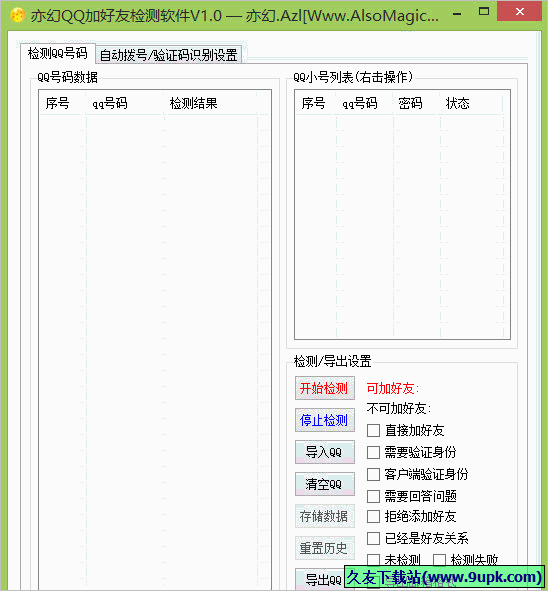Viewport: 548px width, 591px height.
Task: Click the 可加好友 red label
Action: point(393,388)
